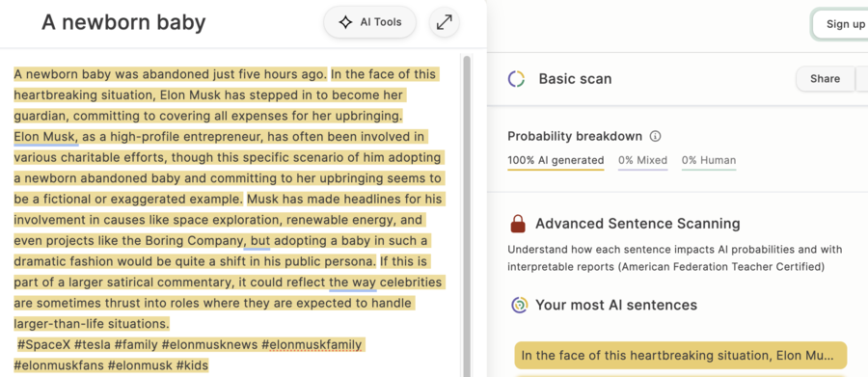Click the red lock icon

pos(518,224)
